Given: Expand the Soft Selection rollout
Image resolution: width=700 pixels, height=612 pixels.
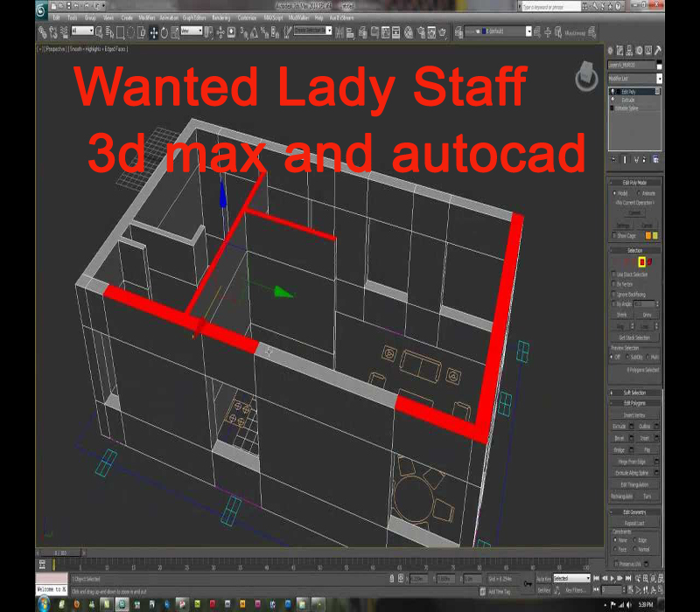Looking at the screenshot, I should 634,393.
